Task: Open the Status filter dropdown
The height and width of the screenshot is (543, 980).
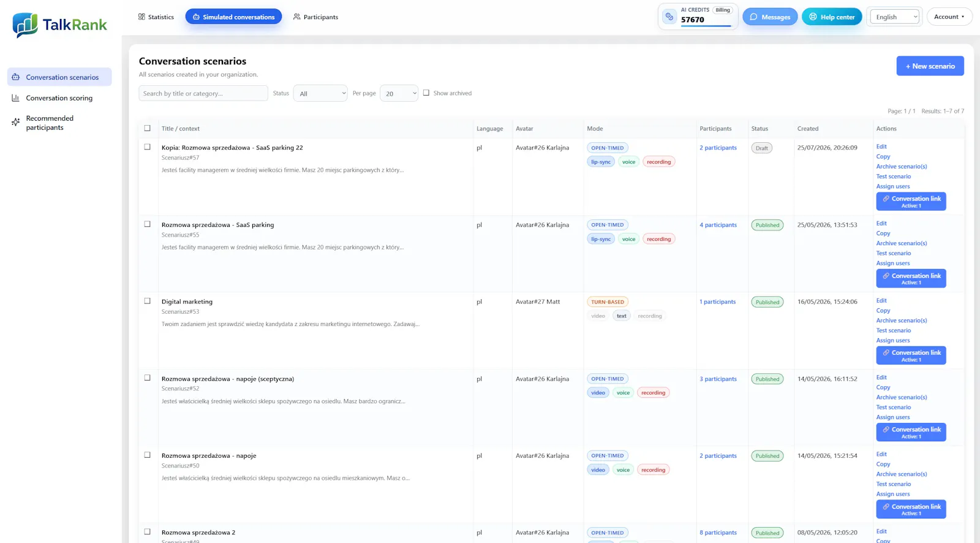Action: pyautogui.click(x=320, y=93)
